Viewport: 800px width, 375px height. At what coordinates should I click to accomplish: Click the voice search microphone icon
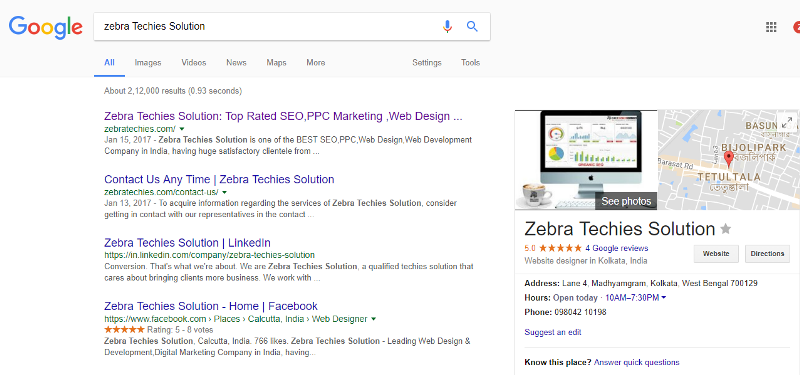[x=447, y=27]
